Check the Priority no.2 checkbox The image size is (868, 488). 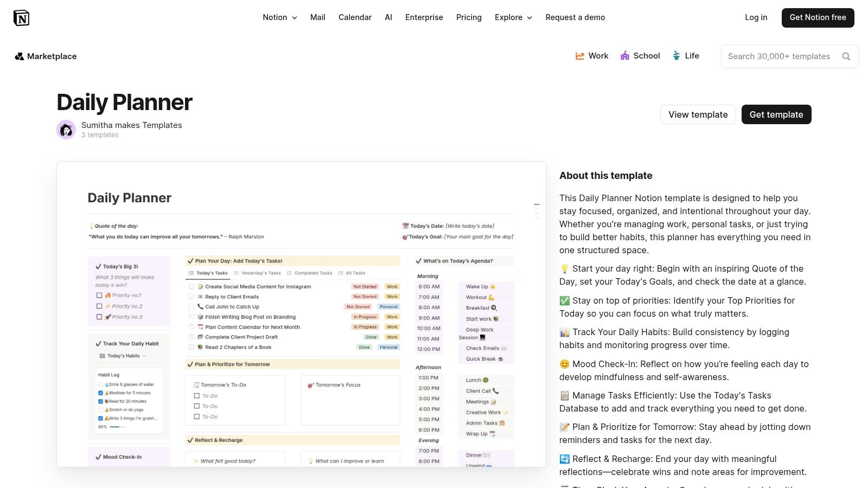pyautogui.click(x=99, y=306)
